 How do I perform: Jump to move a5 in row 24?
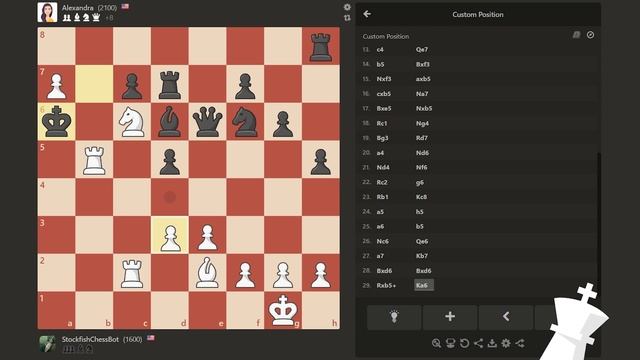pos(380,211)
